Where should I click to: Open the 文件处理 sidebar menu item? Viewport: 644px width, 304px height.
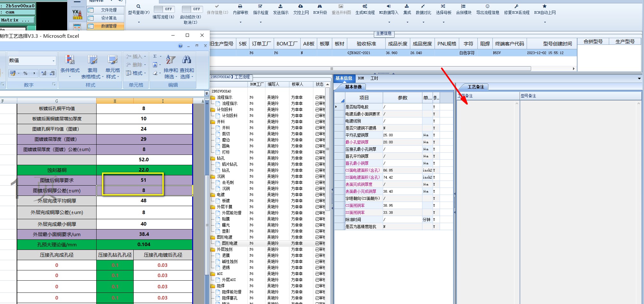click(106, 10)
